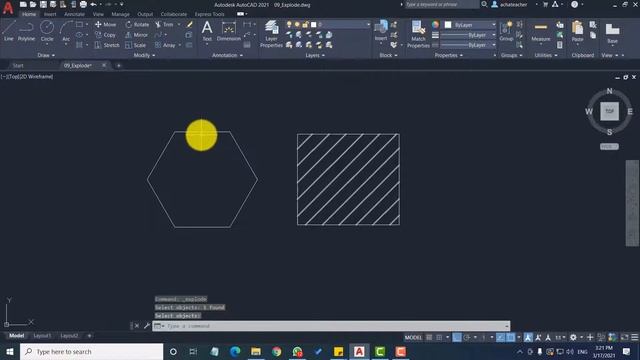This screenshot has height=360, width=640.
Task: Click Windows taskbar search box
Action: (91, 351)
